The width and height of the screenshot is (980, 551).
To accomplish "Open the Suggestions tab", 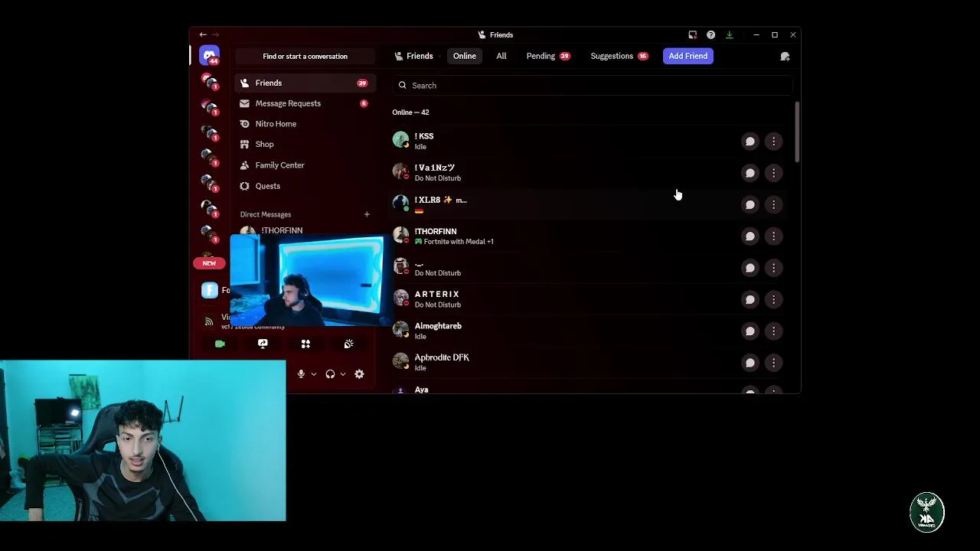I will [x=619, y=56].
